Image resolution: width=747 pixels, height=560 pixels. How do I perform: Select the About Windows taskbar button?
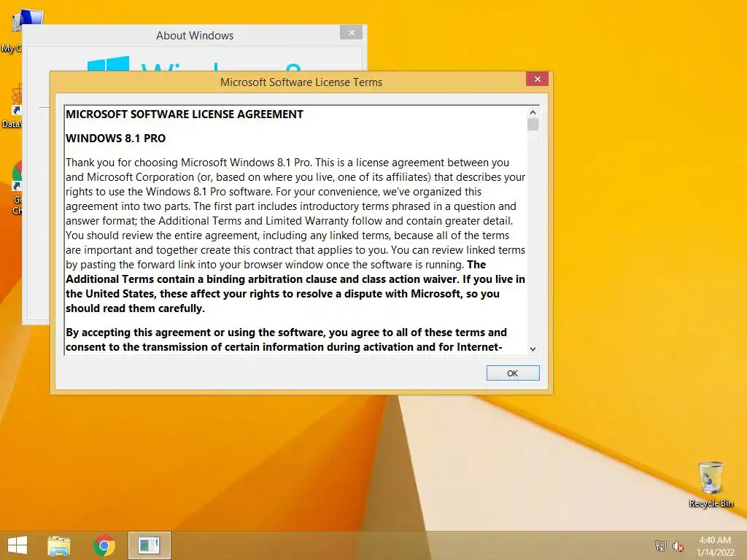[x=149, y=545]
